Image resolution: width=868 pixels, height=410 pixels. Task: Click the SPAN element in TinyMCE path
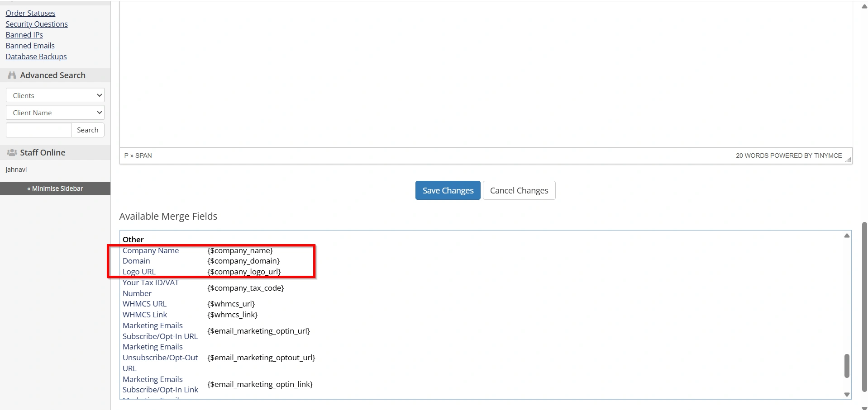pos(143,156)
